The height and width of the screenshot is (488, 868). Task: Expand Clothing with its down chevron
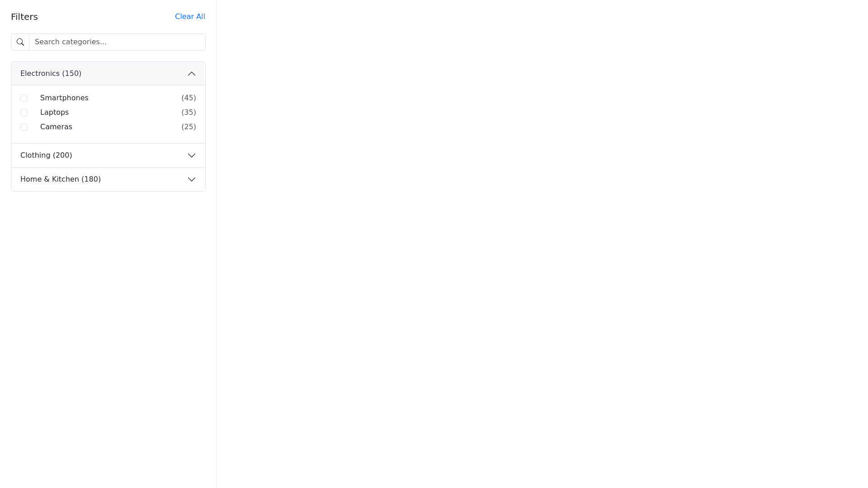coord(192,155)
